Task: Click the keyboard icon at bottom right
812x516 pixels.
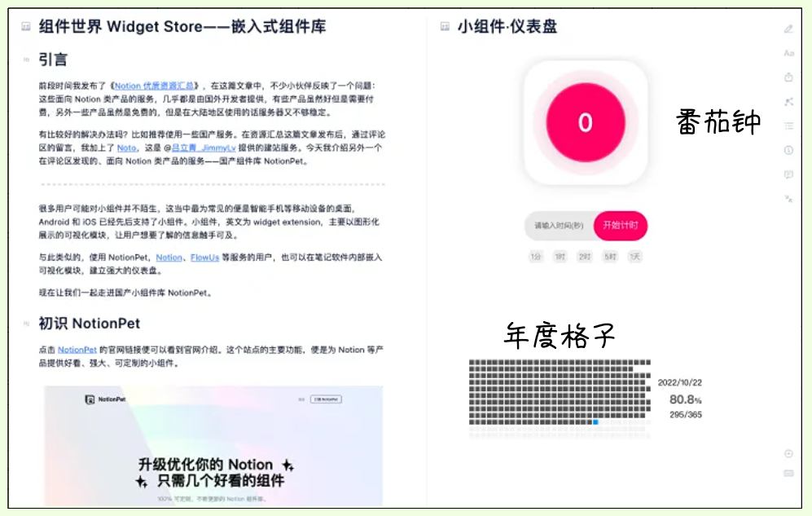Action: click(788, 473)
